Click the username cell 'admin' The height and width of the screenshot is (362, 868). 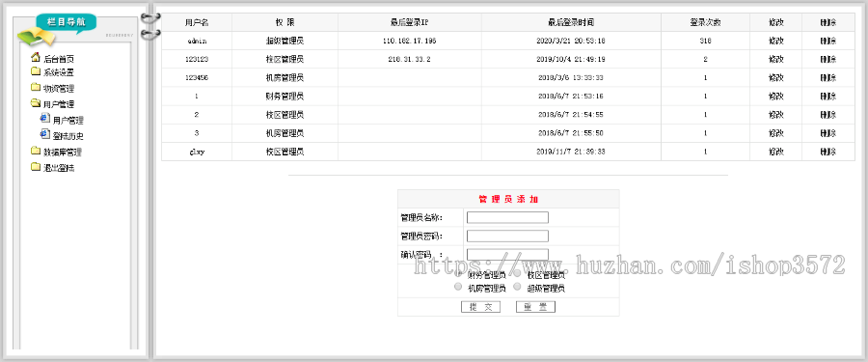[197, 41]
